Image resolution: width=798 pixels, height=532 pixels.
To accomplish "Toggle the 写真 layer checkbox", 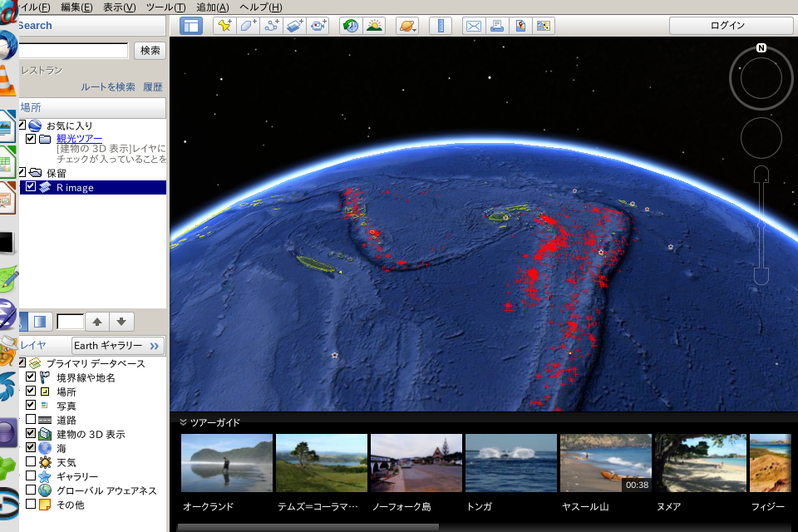I will pyautogui.click(x=31, y=405).
